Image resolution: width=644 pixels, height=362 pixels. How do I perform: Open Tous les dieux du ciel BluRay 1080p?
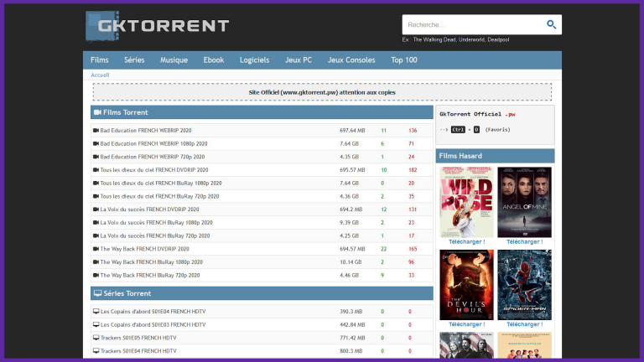click(161, 183)
